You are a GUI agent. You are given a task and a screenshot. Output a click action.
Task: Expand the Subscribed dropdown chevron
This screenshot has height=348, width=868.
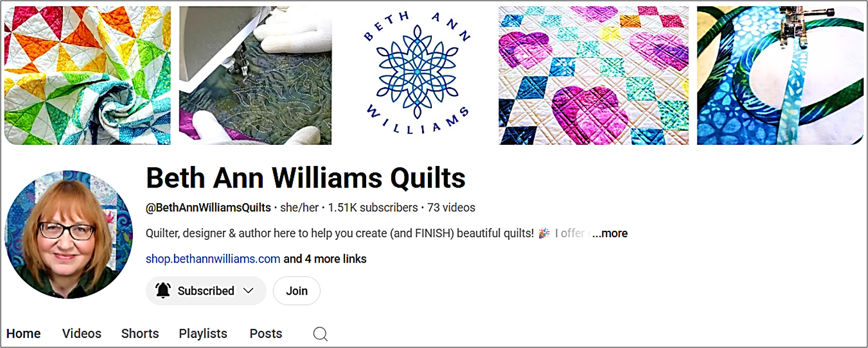[x=248, y=291]
